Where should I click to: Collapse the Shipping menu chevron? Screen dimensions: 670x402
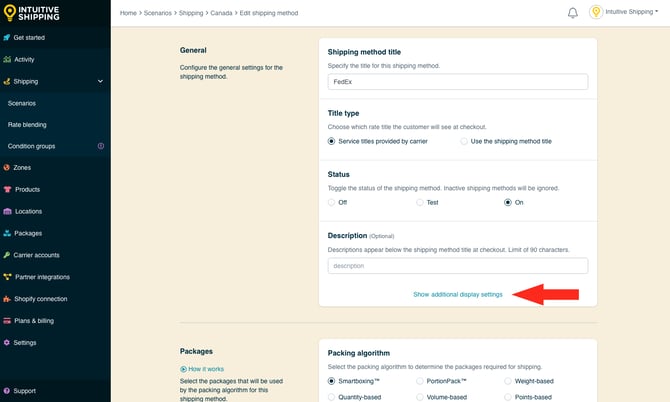click(100, 81)
